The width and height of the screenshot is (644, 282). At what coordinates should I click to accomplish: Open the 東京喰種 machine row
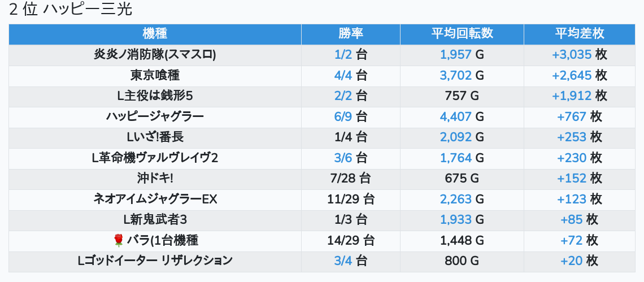[x=155, y=76]
